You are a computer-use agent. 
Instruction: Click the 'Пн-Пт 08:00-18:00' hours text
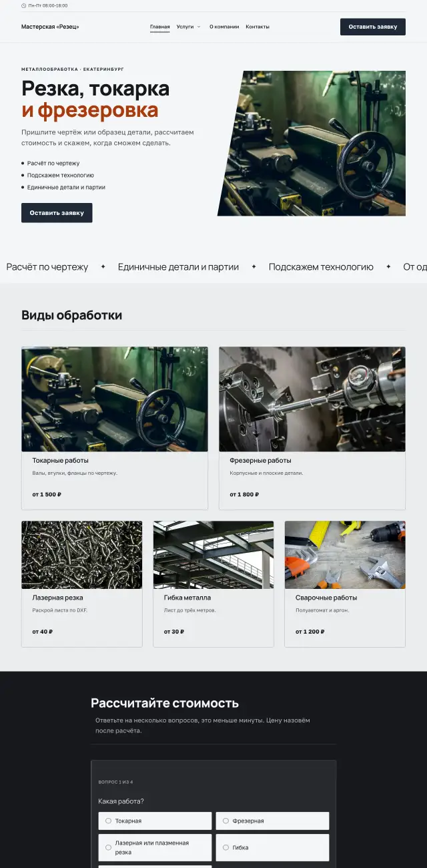48,5
